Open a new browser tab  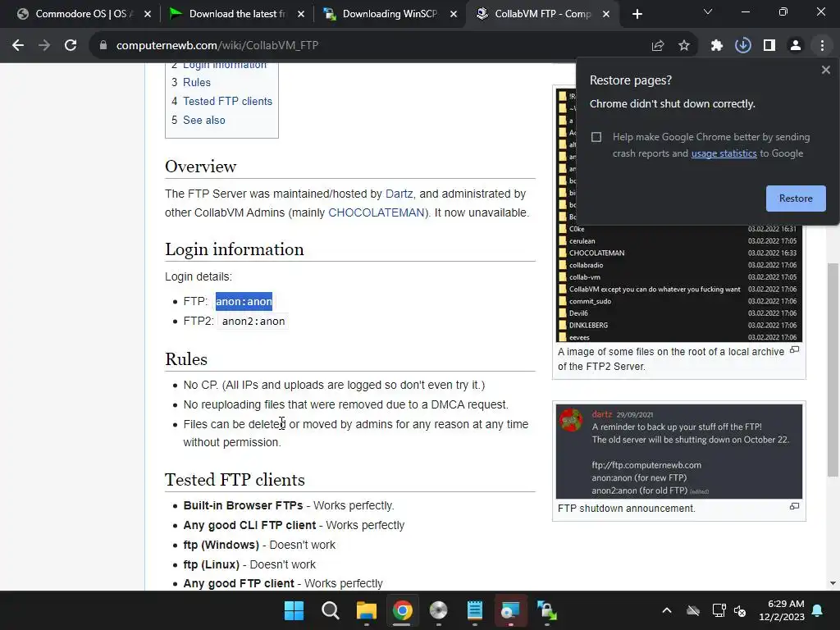pyautogui.click(x=637, y=14)
